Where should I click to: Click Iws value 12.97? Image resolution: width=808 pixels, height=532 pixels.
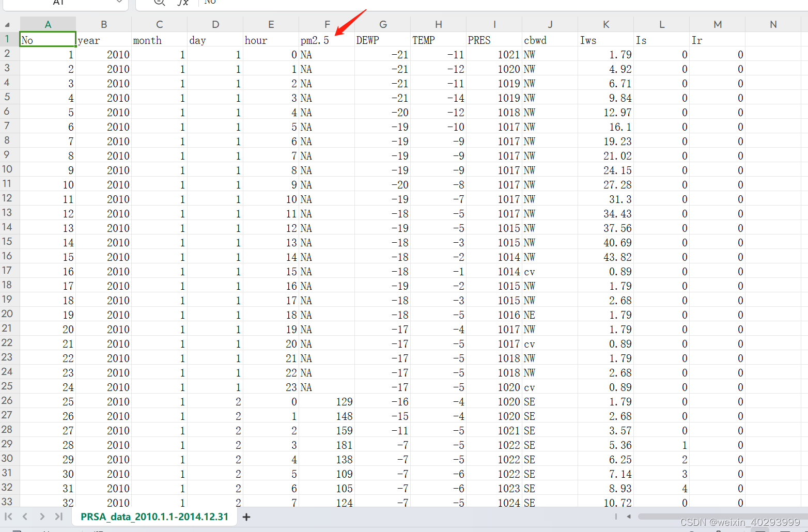coord(606,112)
